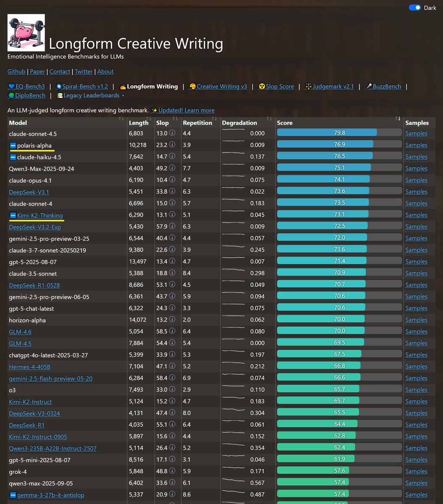Screen dimensions: 443x504
Task: Open the BuzzBench leaderboard
Action: [x=383, y=87]
